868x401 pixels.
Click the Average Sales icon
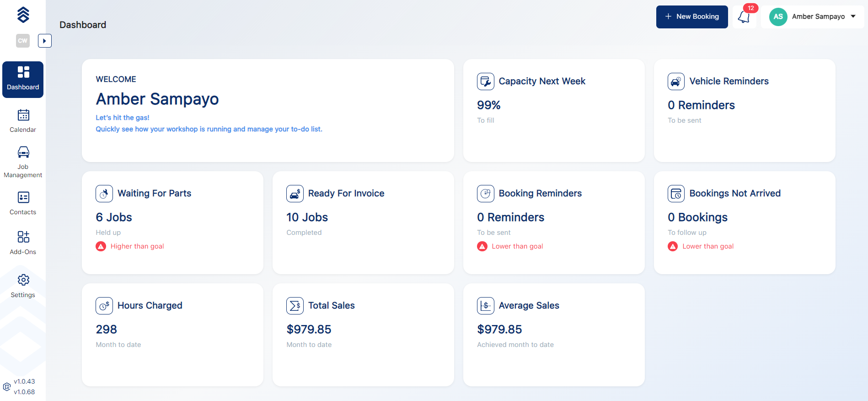485,306
